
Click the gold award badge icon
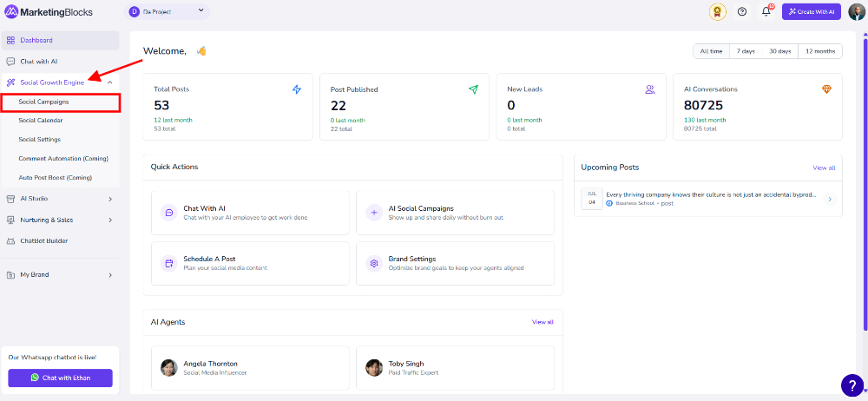[718, 11]
